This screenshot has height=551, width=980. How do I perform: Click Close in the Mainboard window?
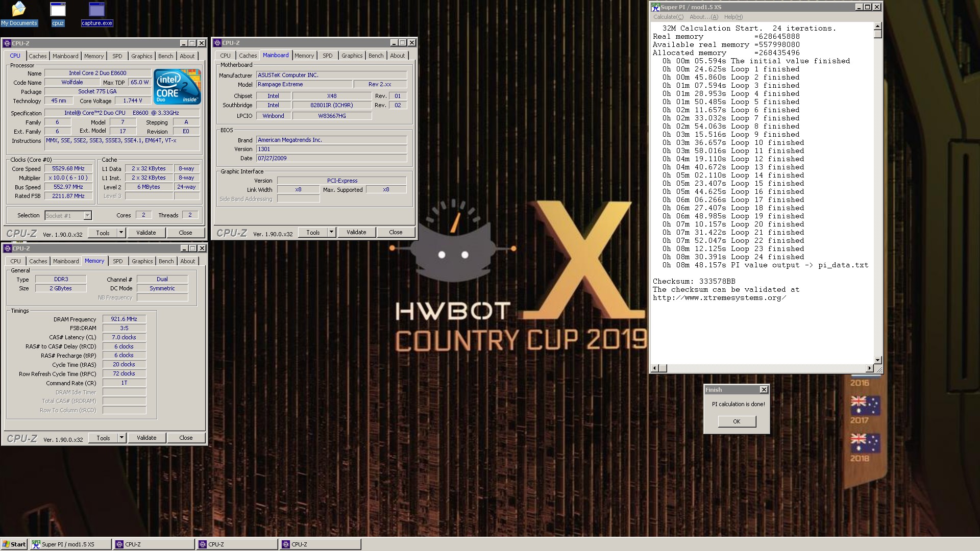pos(396,232)
